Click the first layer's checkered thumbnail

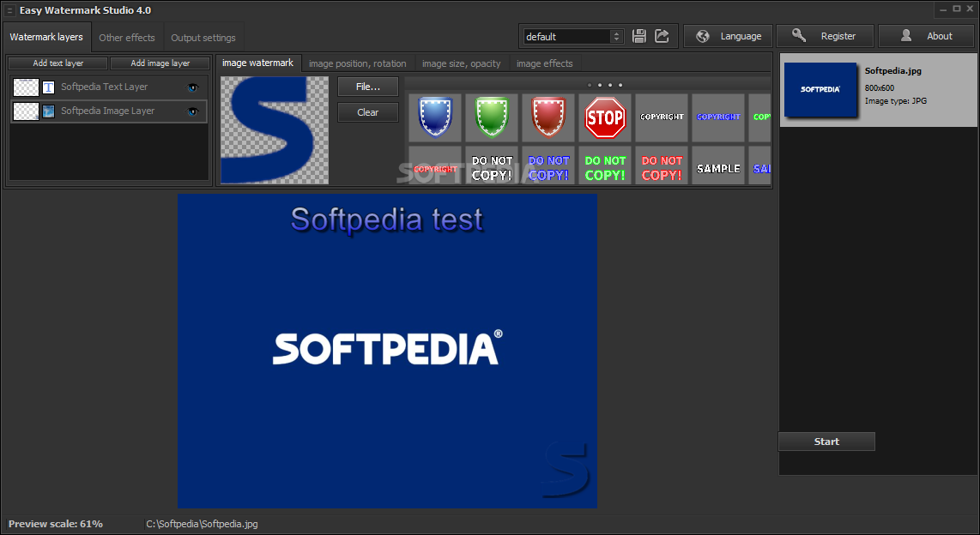click(27, 87)
